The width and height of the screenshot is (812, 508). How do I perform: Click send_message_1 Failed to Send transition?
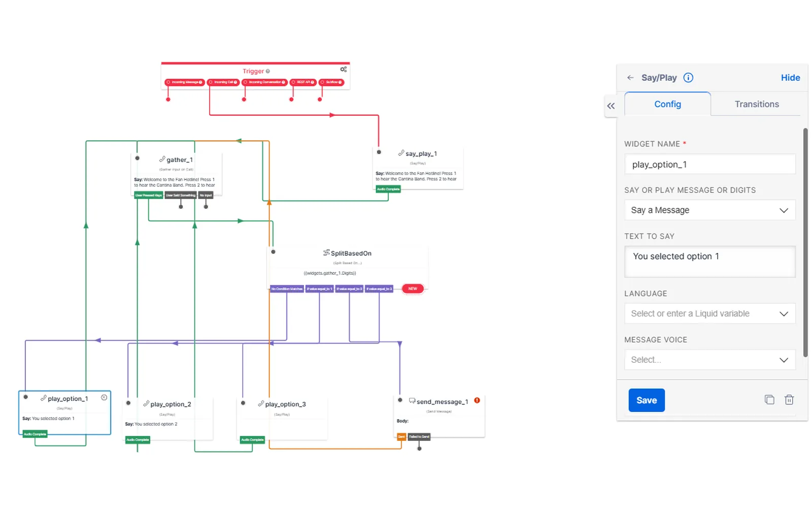419,436
